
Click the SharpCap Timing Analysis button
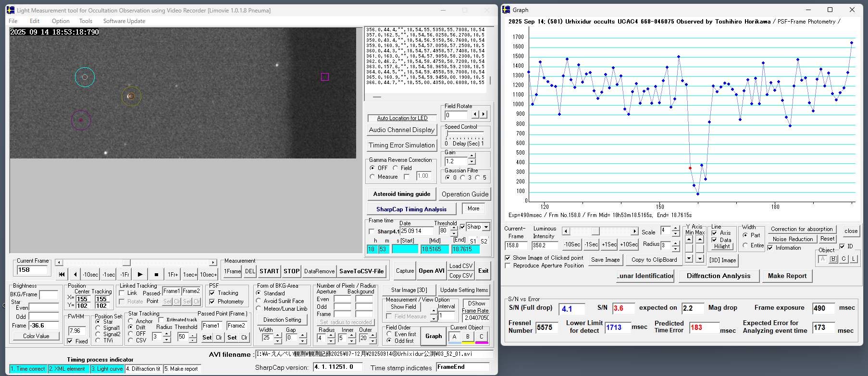click(411, 209)
